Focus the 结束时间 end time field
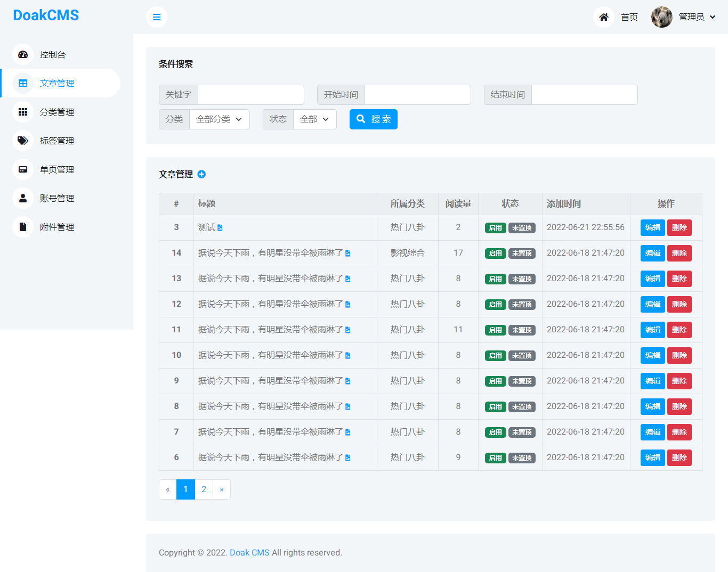Image resolution: width=728 pixels, height=572 pixels. coord(585,95)
